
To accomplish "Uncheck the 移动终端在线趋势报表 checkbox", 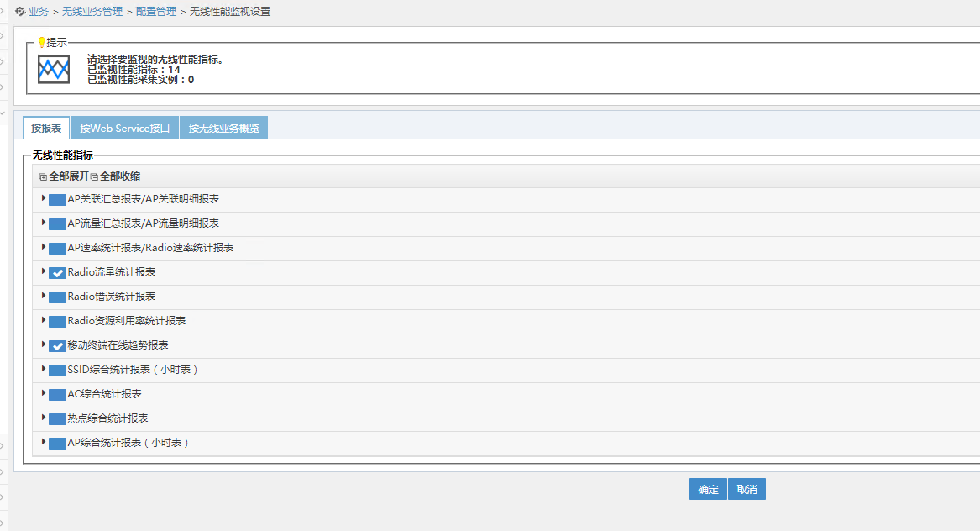I will tap(57, 346).
